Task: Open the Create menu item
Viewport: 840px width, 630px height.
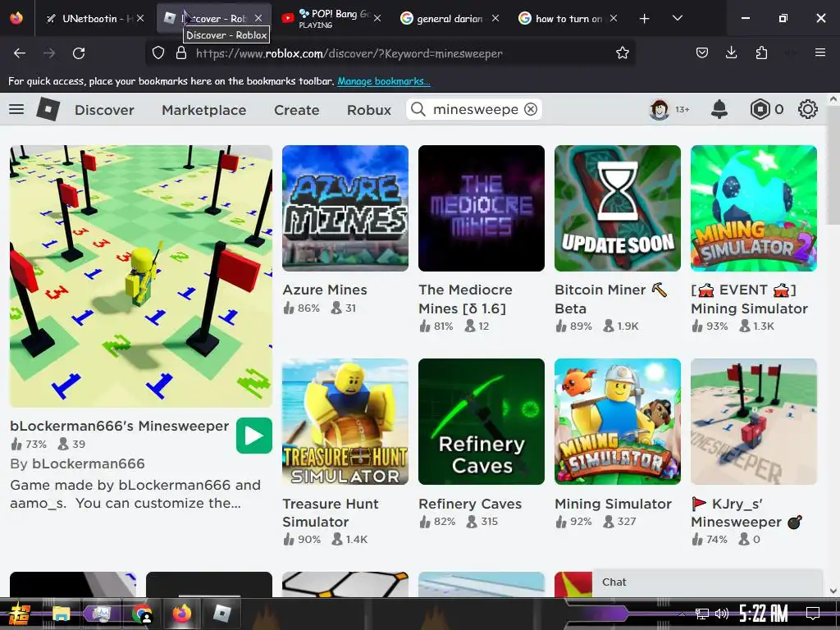Action: (x=296, y=110)
